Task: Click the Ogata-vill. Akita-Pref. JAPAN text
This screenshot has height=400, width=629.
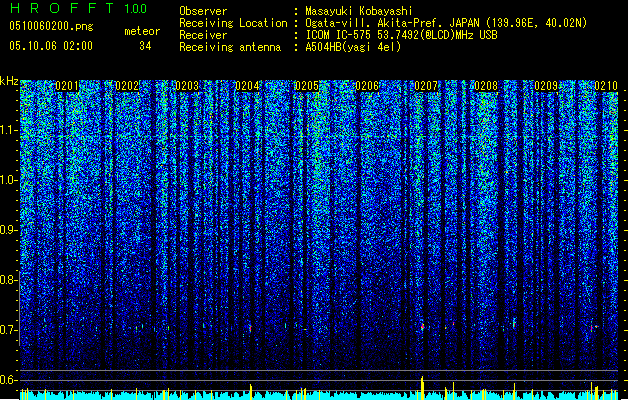Action: tap(392, 23)
